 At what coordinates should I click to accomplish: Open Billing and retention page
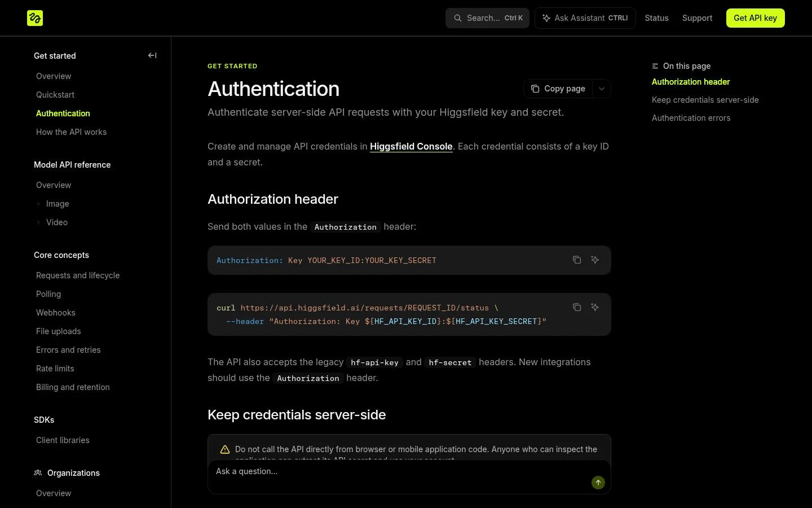(x=73, y=387)
